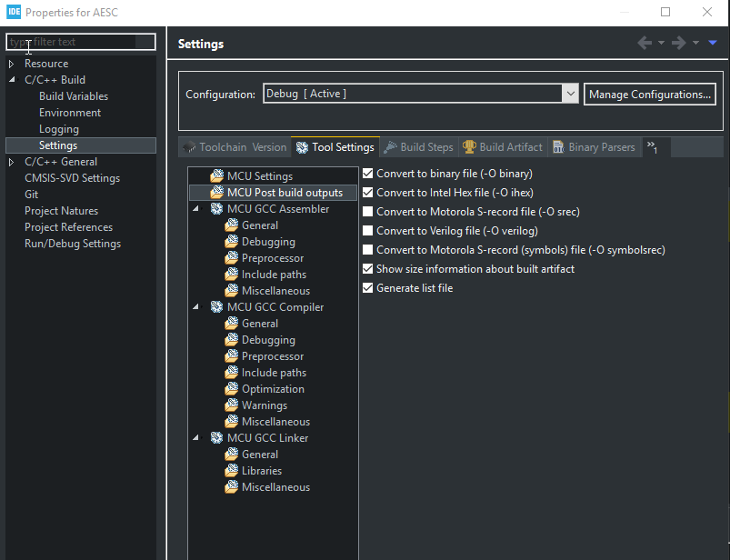Expand the C/C++ General tree node
Screen dimensions: 730x560
(12, 162)
